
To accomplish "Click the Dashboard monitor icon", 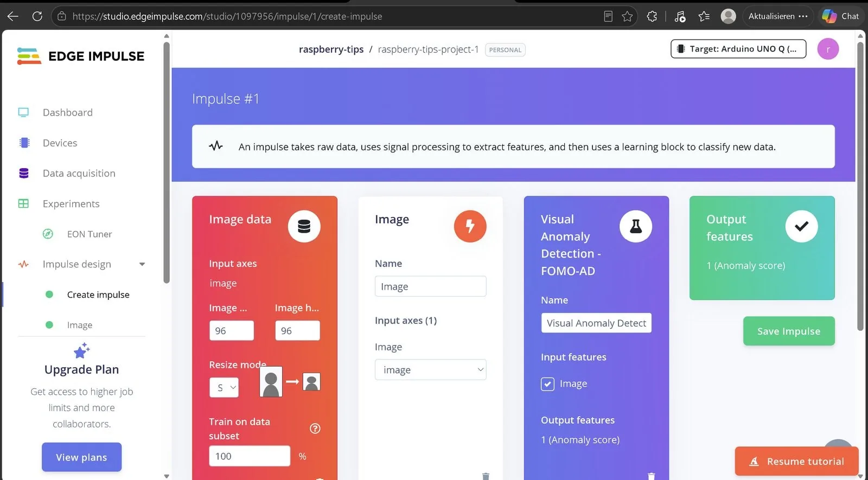I will tap(23, 112).
